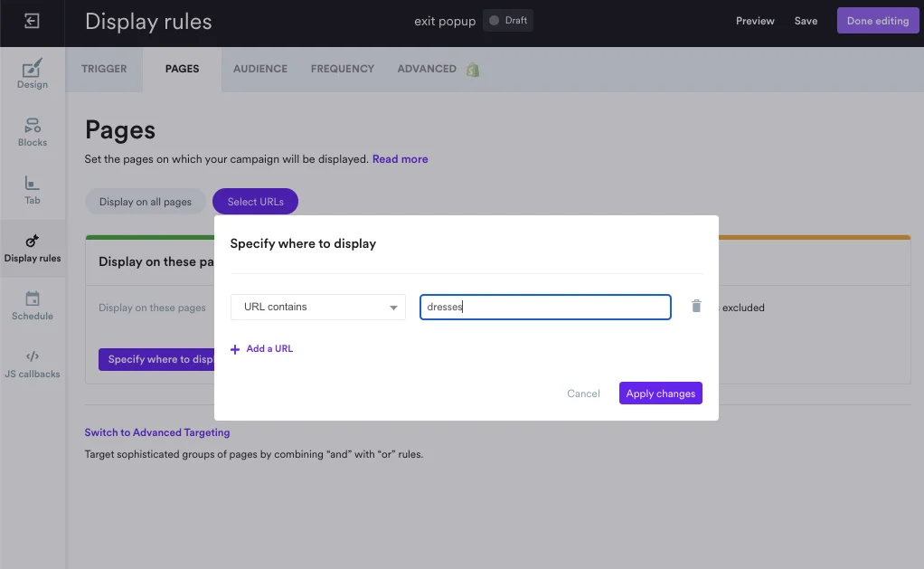Click the Apply changes button
Image resolution: width=924 pixels, height=569 pixels.
click(660, 393)
